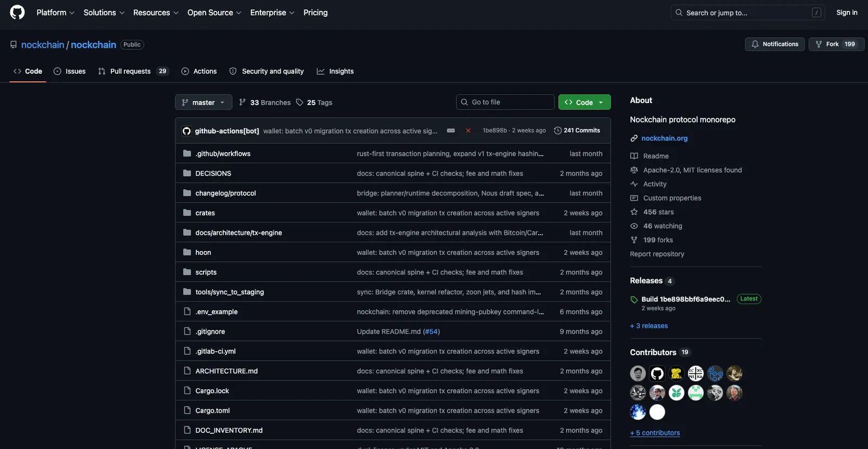Open the DECISIONS folder
868x449 pixels.
point(213,174)
